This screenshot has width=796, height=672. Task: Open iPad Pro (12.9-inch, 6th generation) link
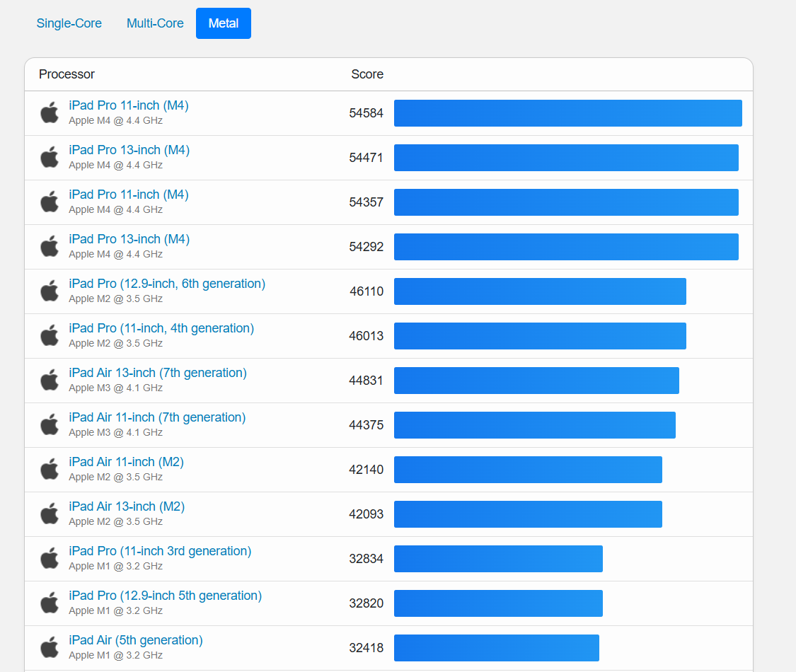[x=167, y=284]
